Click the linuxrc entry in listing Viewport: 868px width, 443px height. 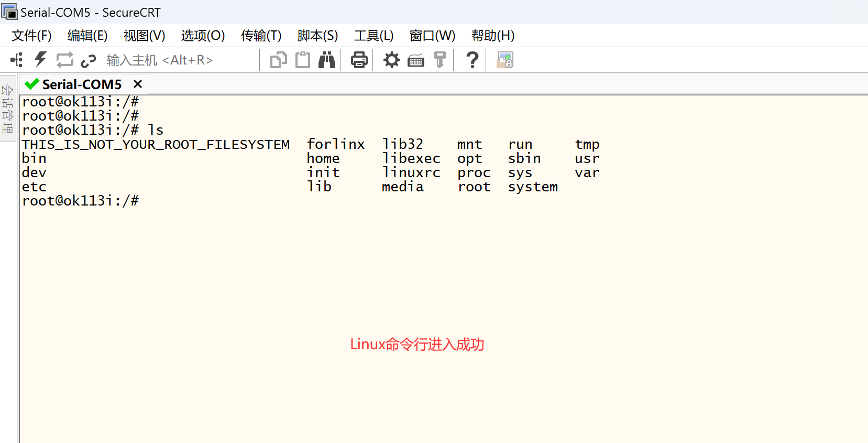click(411, 172)
